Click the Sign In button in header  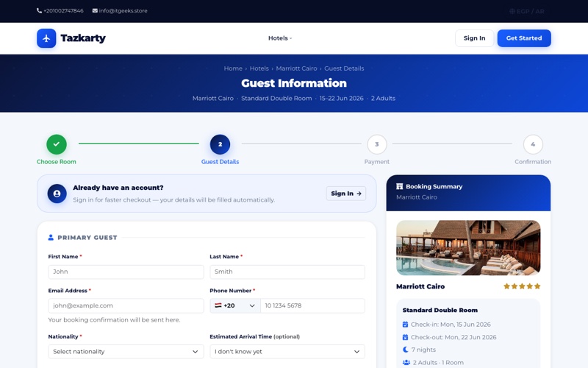point(474,38)
